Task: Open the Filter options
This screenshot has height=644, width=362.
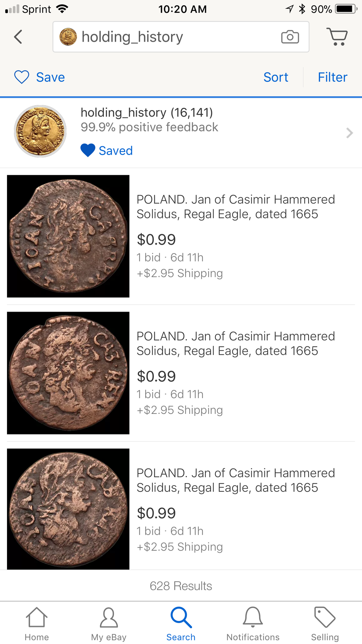Action: (x=333, y=77)
